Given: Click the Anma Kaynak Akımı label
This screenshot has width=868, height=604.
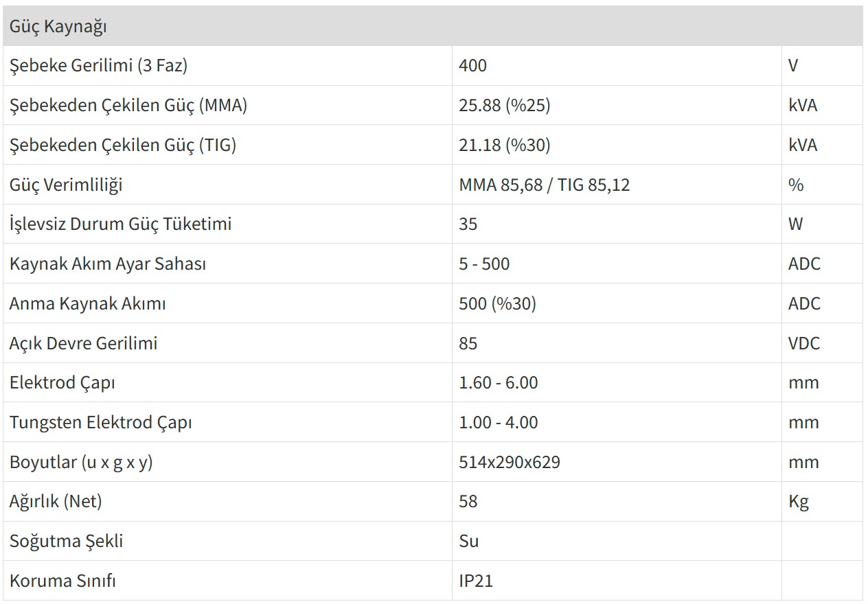Looking at the screenshot, I should [x=87, y=304].
